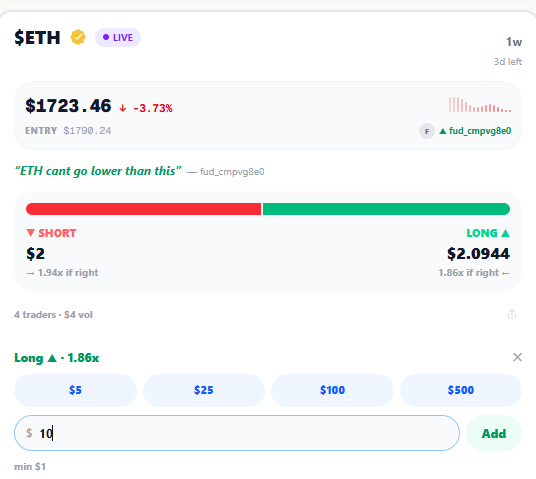Click the $ETH ticker title
Image resolution: width=536 pixels, height=479 pixels.
[37, 38]
